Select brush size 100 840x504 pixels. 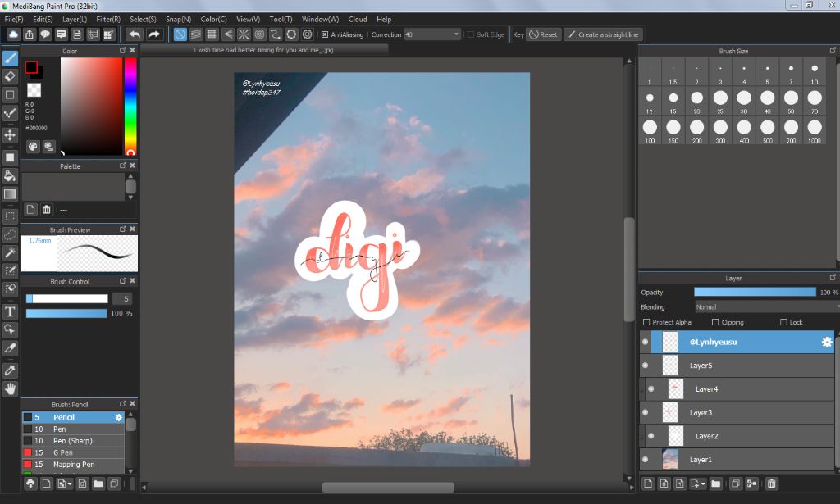point(650,132)
